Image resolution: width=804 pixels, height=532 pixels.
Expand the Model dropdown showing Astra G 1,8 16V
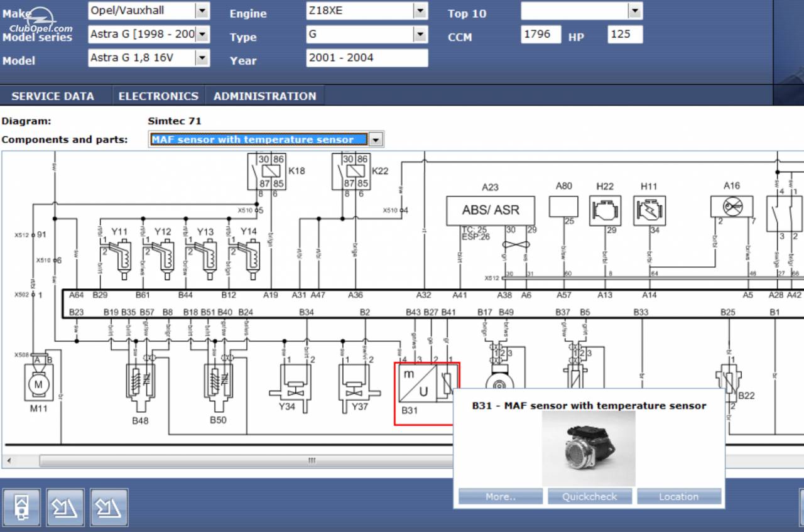[x=202, y=58]
